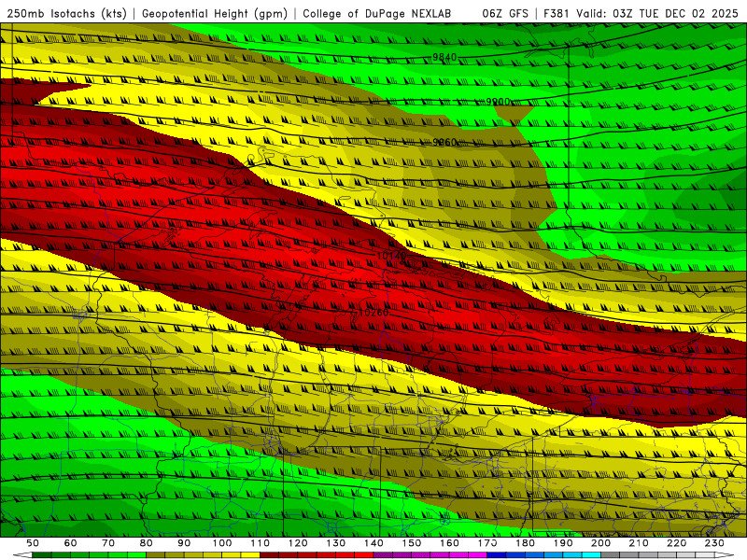This screenshot has height=560, width=747.
Task: Click the 9840 height contour label
Action: tap(444, 57)
